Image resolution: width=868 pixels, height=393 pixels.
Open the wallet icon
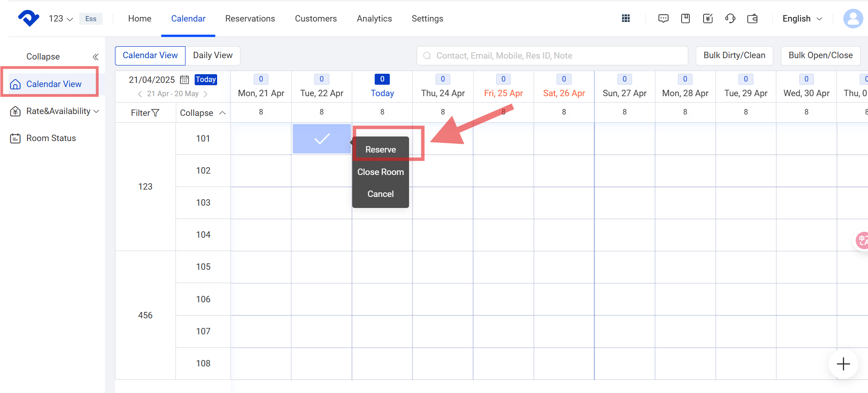click(x=752, y=18)
